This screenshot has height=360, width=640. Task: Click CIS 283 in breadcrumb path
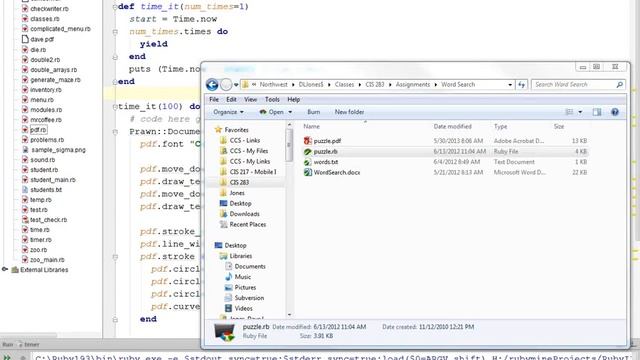coord(375,84)
